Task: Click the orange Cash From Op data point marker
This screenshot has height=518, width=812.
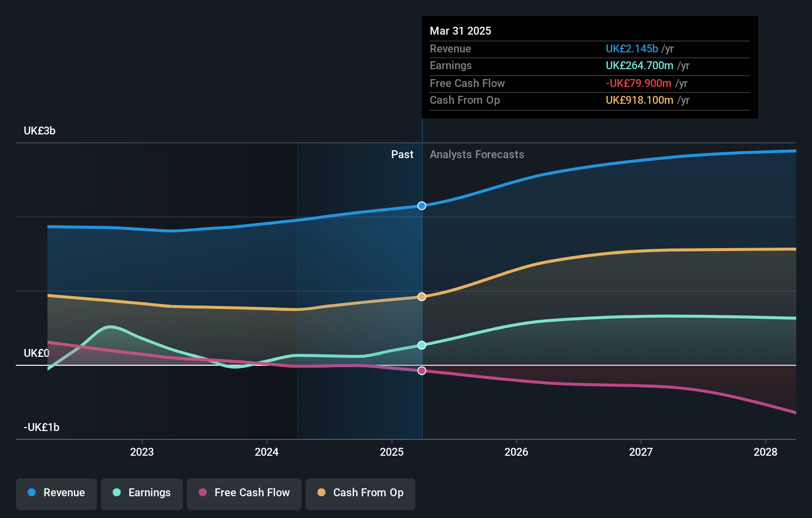Action: [x=421, y=296]
